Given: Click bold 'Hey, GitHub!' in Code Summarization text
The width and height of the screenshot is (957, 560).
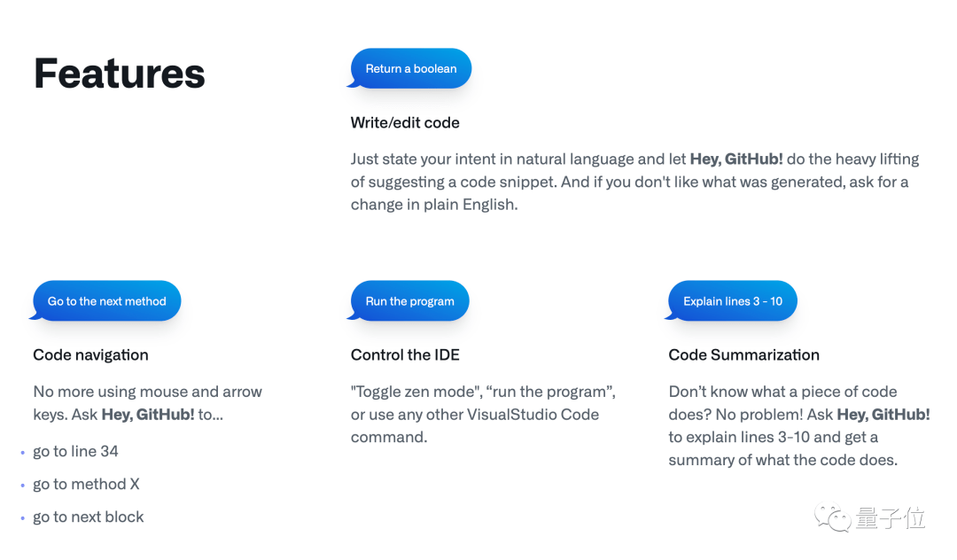Looking at the screenshot, I should click(883, 415).
